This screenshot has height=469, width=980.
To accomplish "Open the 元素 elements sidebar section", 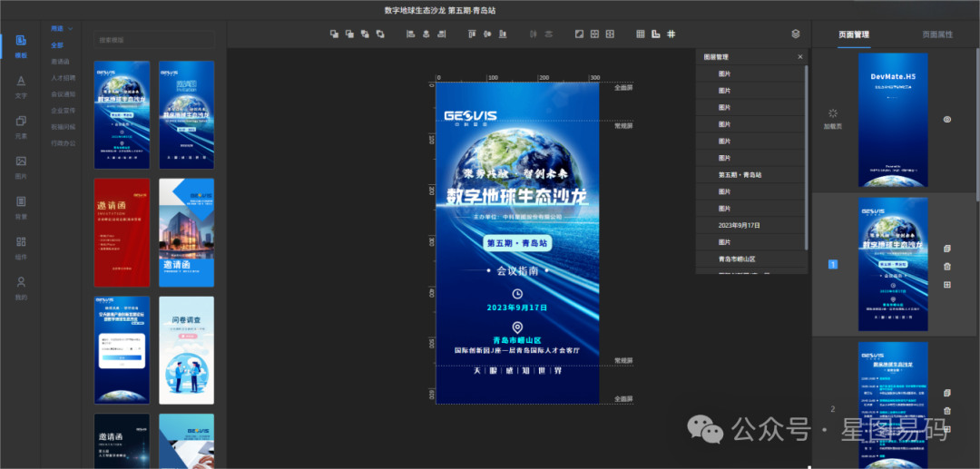I will pos(21,127).
